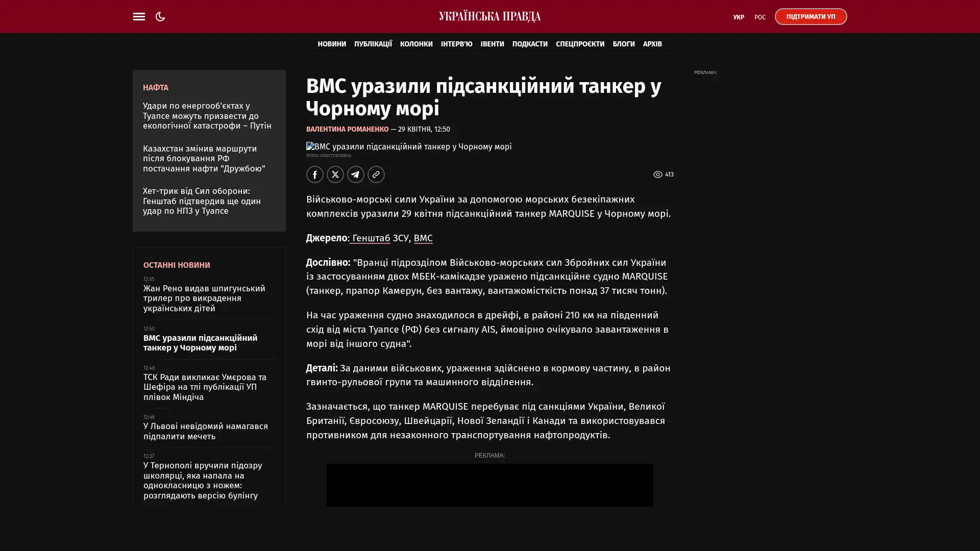The image size is (980, 551).
Task: Open Жан Рено spy thriller news
Action: (204, 298)
